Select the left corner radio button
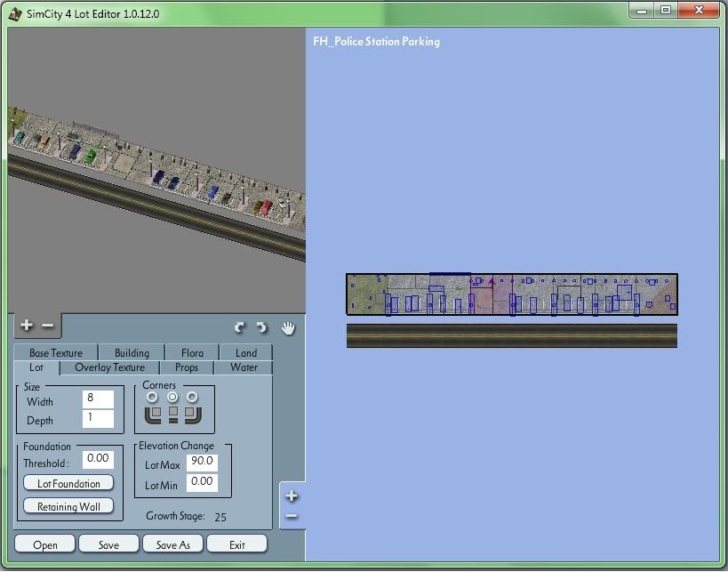 point(152,398)
